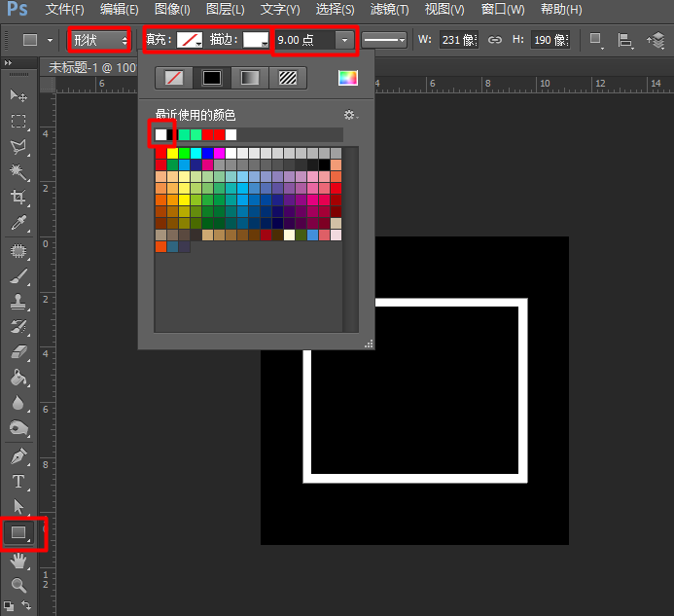Select the Crop tool

coord(18,198)
